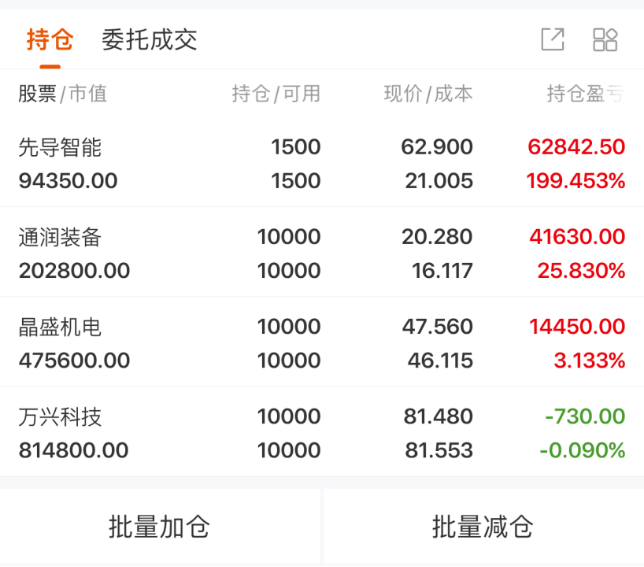Tap profit value 62842.50
Viewport: 644px width, 567px height.
click(x=576, y=147)
